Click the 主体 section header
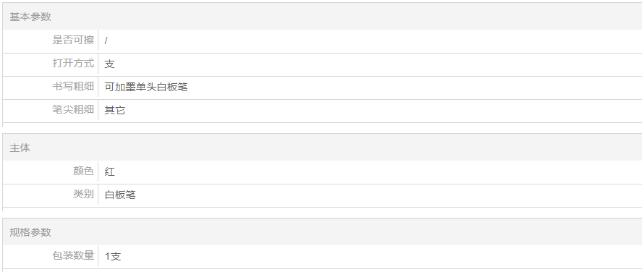Screen dimensions: 644x272 (x=20, y=148)
